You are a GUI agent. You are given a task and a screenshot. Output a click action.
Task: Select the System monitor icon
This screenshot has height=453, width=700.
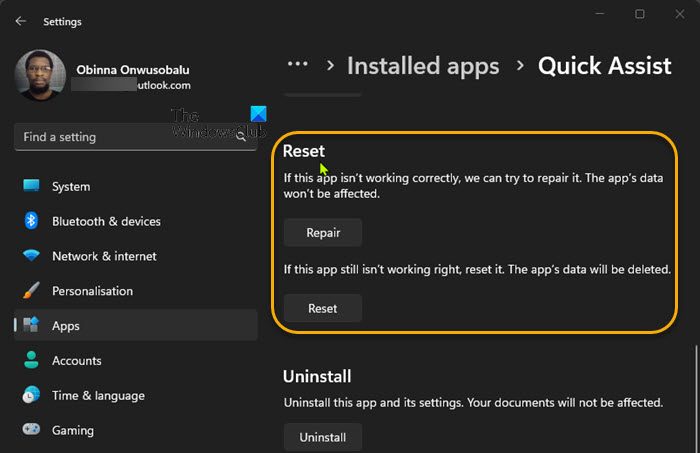[x=31, y=186]
